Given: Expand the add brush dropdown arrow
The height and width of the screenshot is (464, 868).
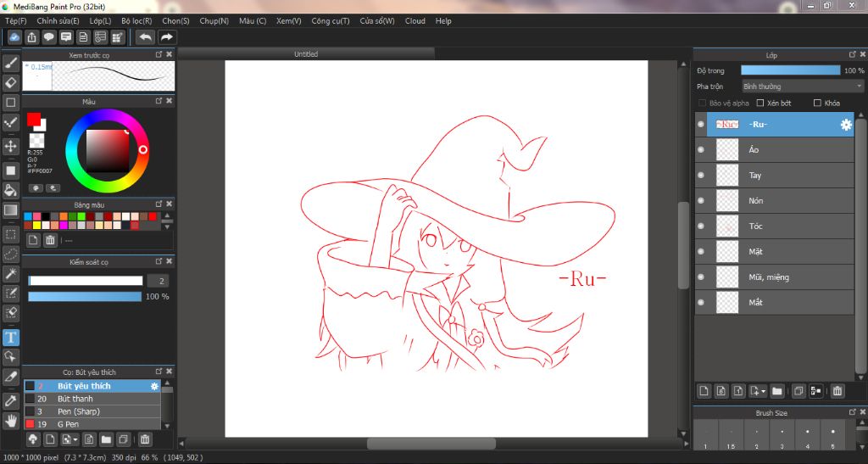Looking at the screenshot, I should [75, 439].
